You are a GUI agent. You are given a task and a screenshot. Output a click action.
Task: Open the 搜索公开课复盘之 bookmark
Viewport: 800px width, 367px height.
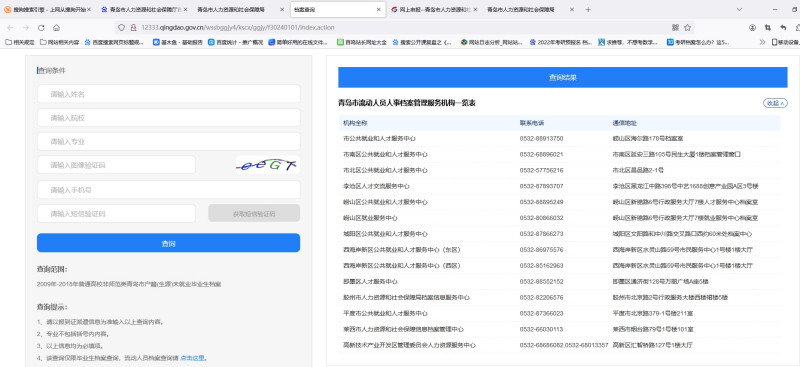(x=422, y=42)
